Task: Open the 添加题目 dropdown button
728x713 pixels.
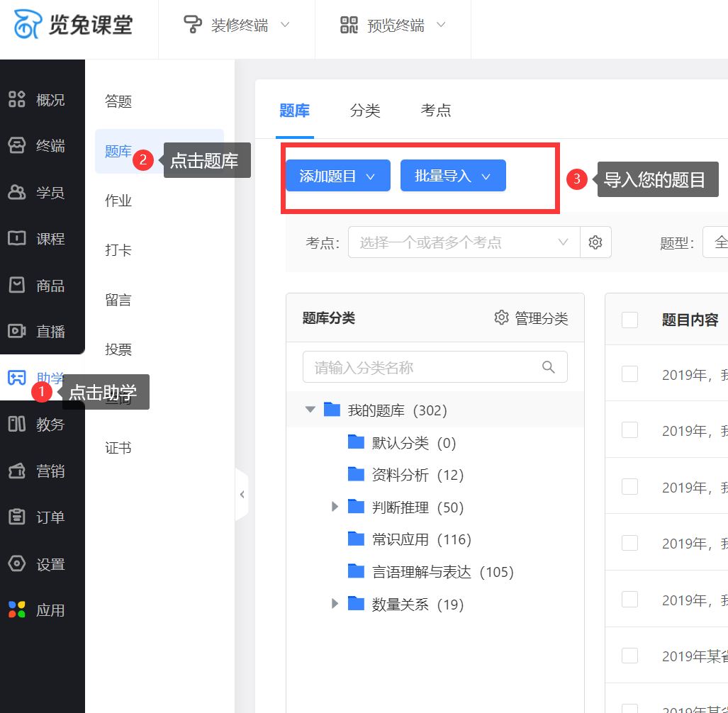Action: pyautogui.click(x=338, y=176)
